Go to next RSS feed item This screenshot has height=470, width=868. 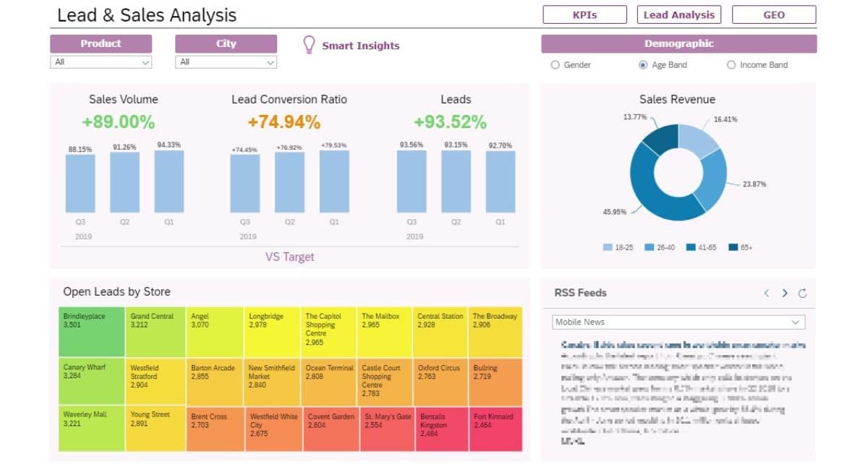pyautogui.click(x=785, y=293)
